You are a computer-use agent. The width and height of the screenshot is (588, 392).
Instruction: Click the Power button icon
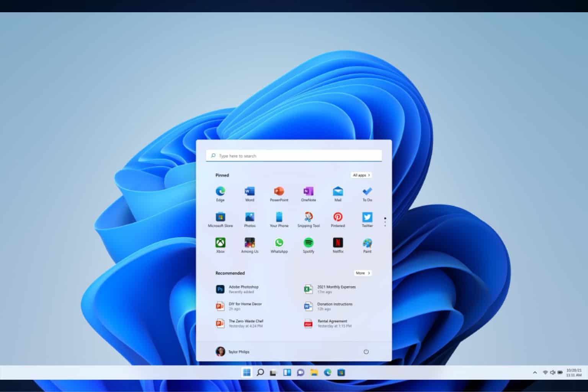click(366, 351)
